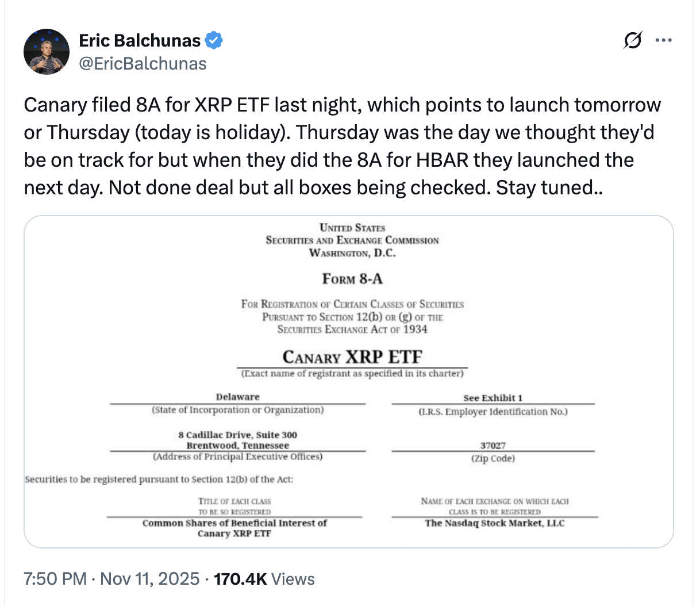Click the verified badge next to the name
This screenshot has height=606, width=700.
215,40
